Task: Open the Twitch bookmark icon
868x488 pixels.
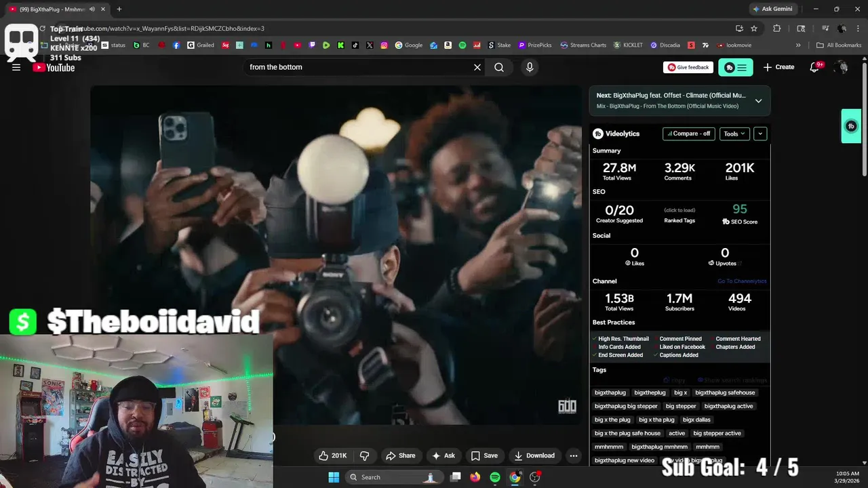Action: pos(312,45)
